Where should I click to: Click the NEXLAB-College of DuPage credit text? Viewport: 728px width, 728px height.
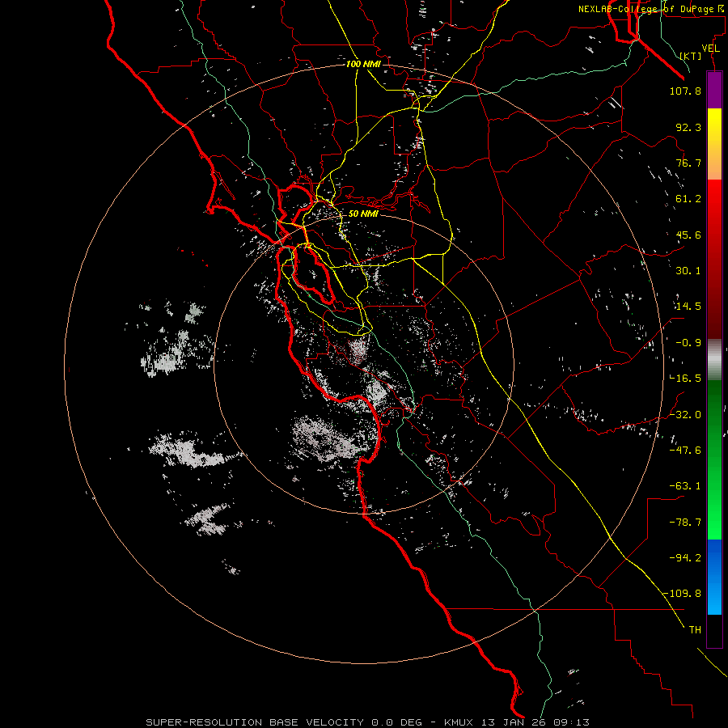click(652, 9)
